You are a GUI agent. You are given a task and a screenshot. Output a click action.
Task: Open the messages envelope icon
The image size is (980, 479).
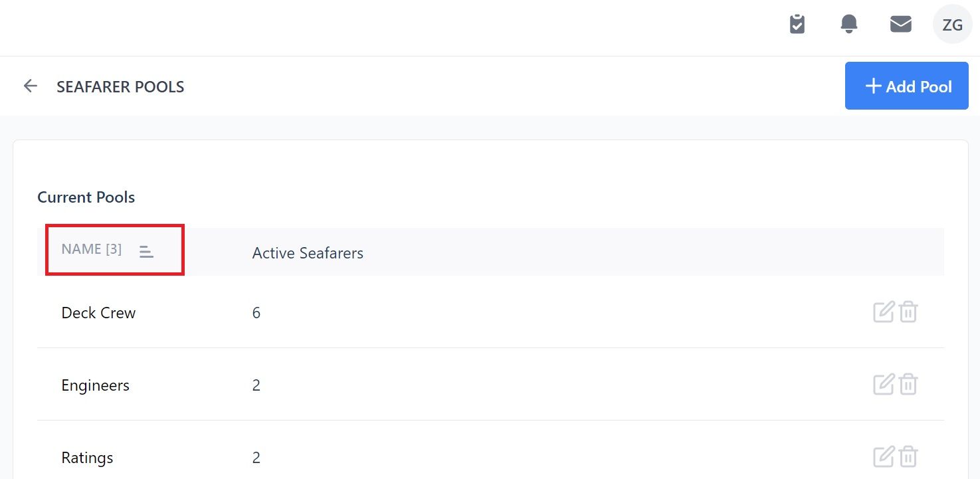[x=900, y=25]
